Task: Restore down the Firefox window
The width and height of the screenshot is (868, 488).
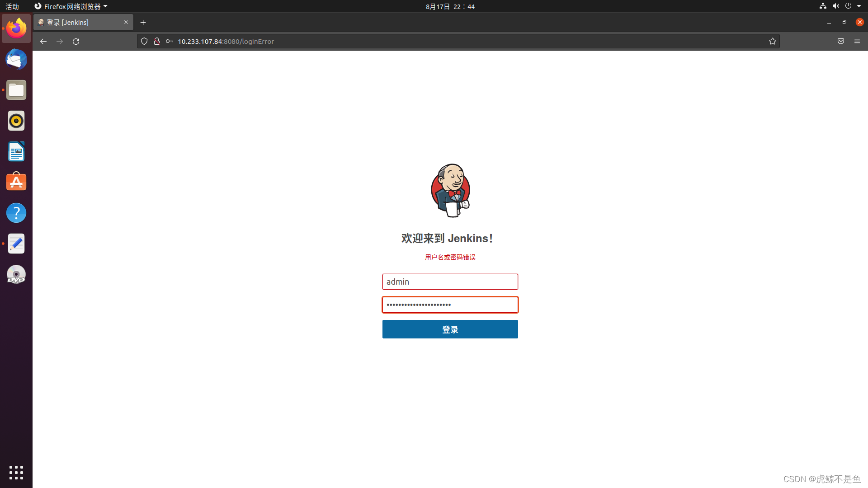Action: pos(844,22)
